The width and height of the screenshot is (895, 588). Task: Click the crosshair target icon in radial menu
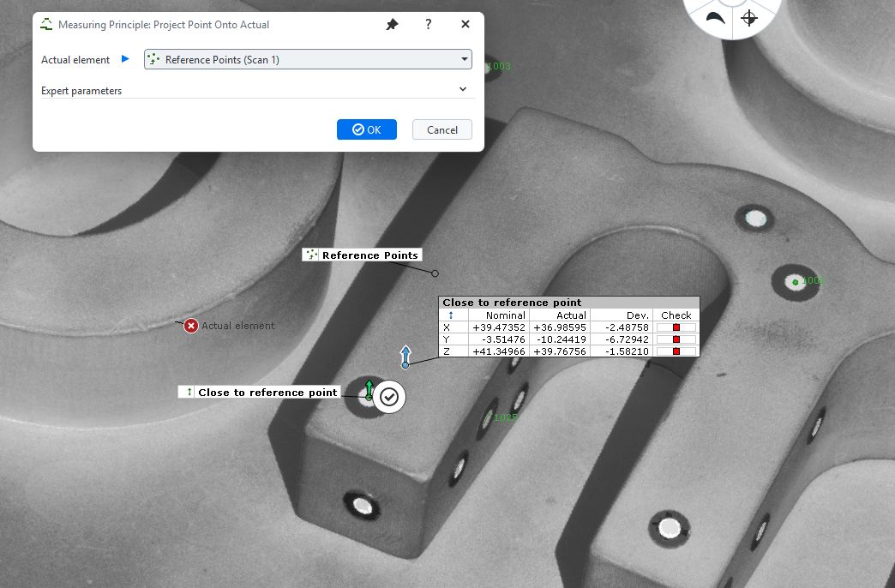pos(748,17)
